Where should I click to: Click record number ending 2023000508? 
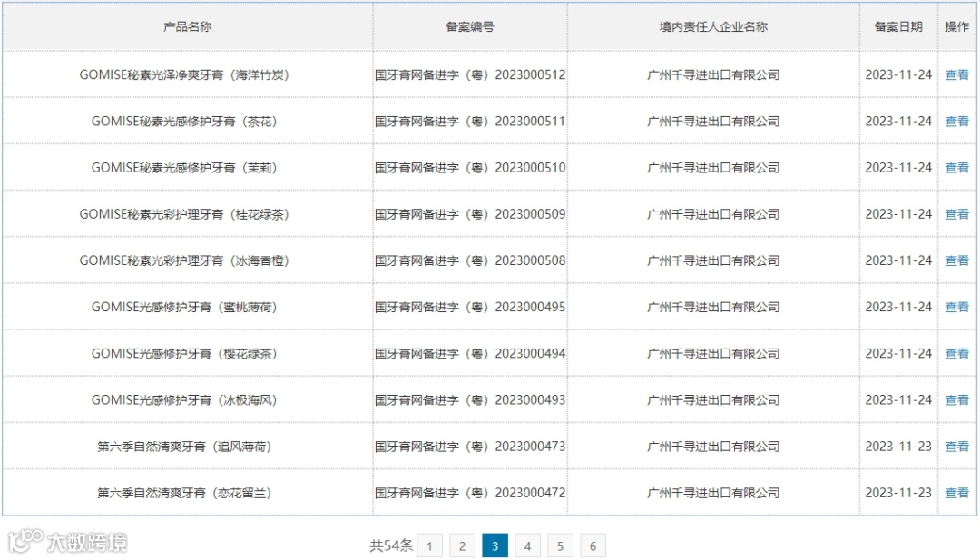click(x=470, y=260)
